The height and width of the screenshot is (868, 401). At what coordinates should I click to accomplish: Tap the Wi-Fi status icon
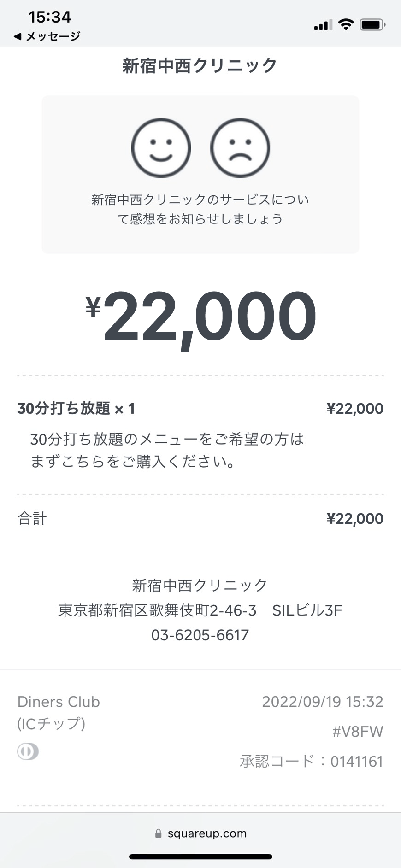click(345, 24)
